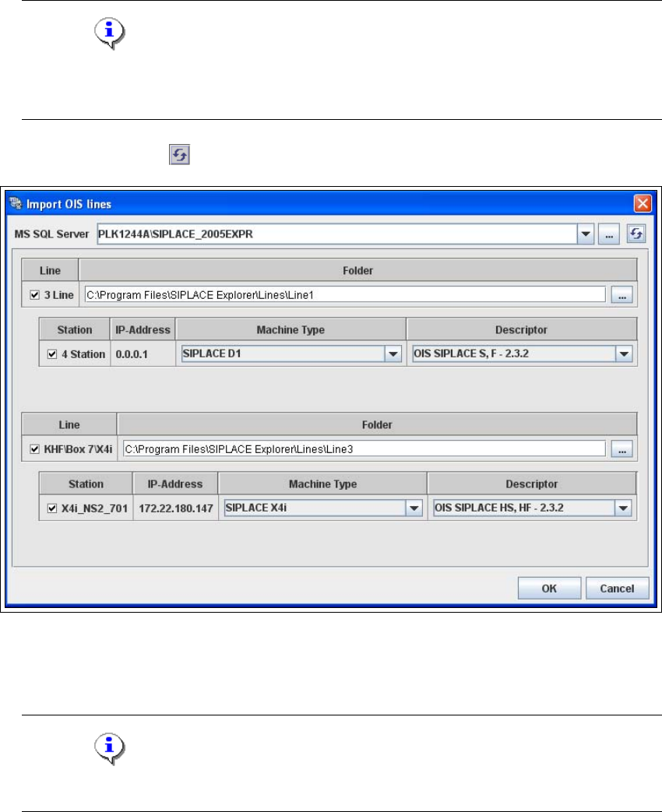662x812 pixels.
Task: Open OIS SIPLACE HS, HF - 2.3.2 descriptor dropdown
Action: [x=623, y=508]
